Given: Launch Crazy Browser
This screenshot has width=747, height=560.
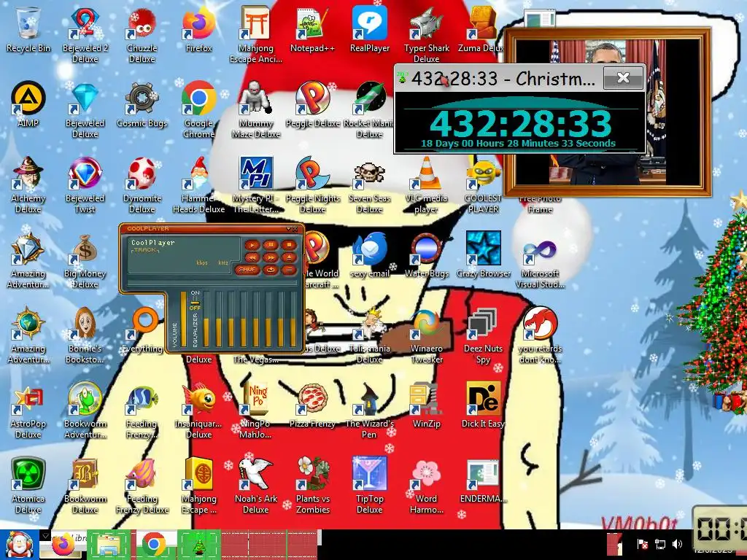Looking at the screenshot, I should (x=483, y=255).
